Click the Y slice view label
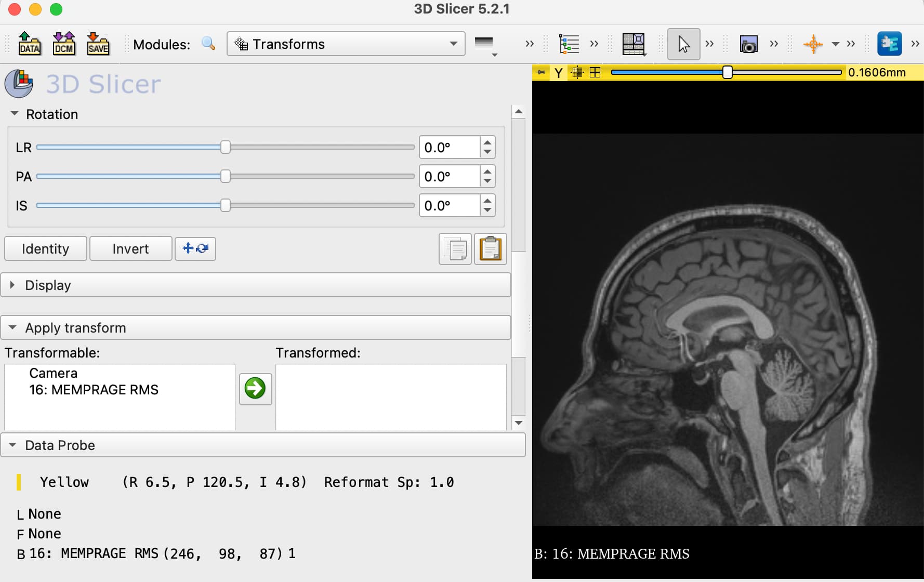Viewport: 924px width, 582px height. [x=559, y=73]
